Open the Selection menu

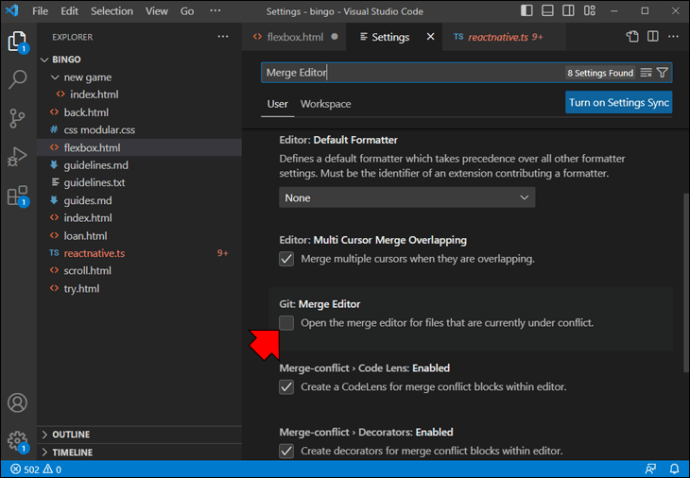[x=111, y=11]
